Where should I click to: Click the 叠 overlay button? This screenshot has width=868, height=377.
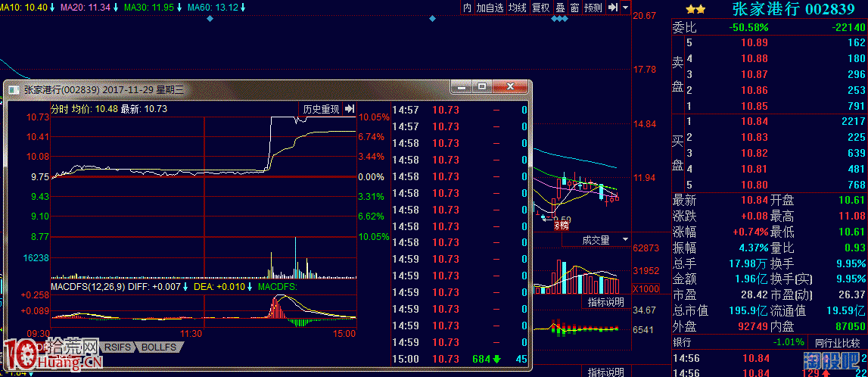(560, 8)
